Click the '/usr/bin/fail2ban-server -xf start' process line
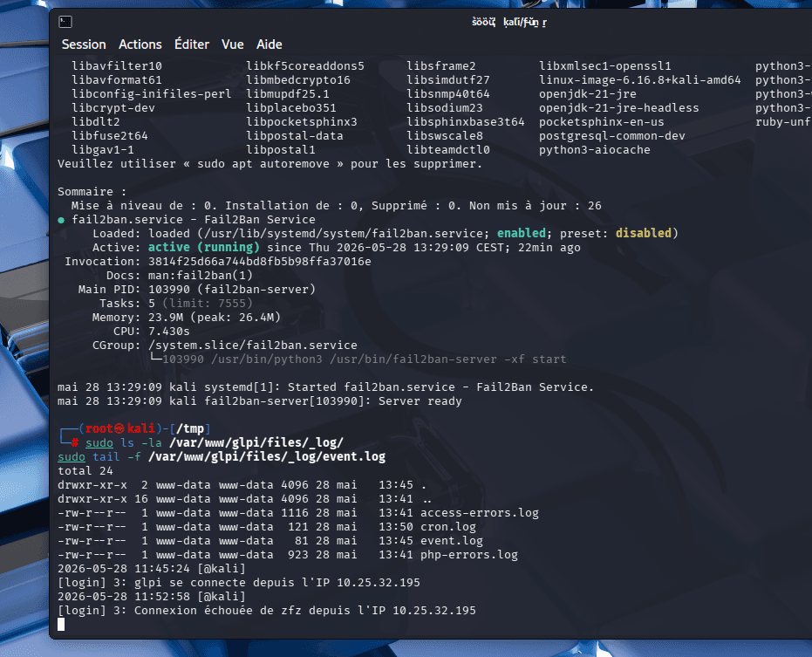This screenshot has height=657, width=812. pyautogui.click(x=364, y=359)
